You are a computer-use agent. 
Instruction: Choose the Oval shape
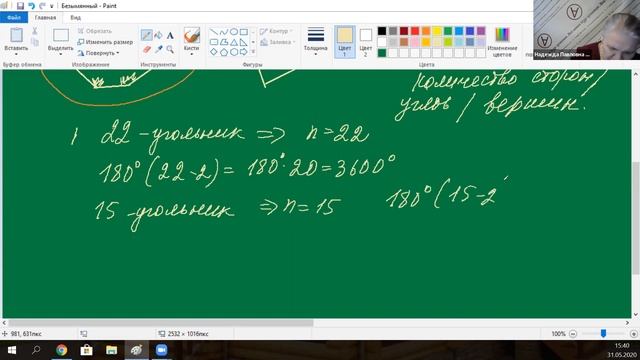click(x=234, y=32)
